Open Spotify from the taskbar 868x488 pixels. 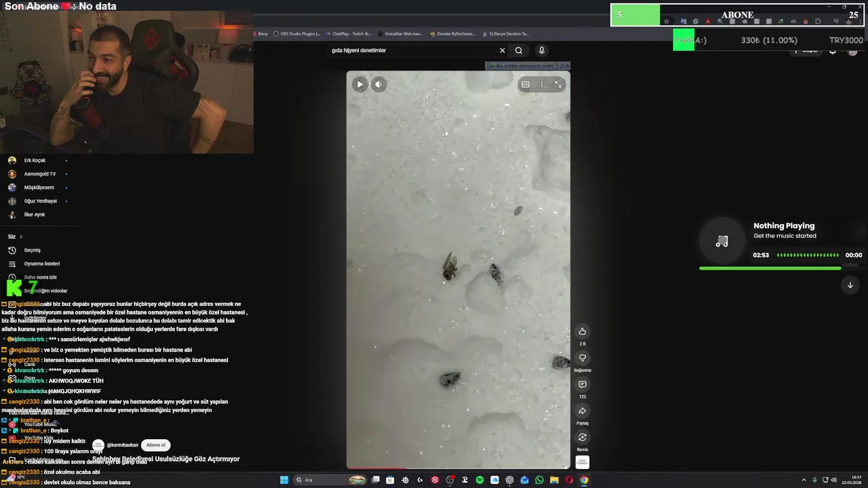click(479, 480)
